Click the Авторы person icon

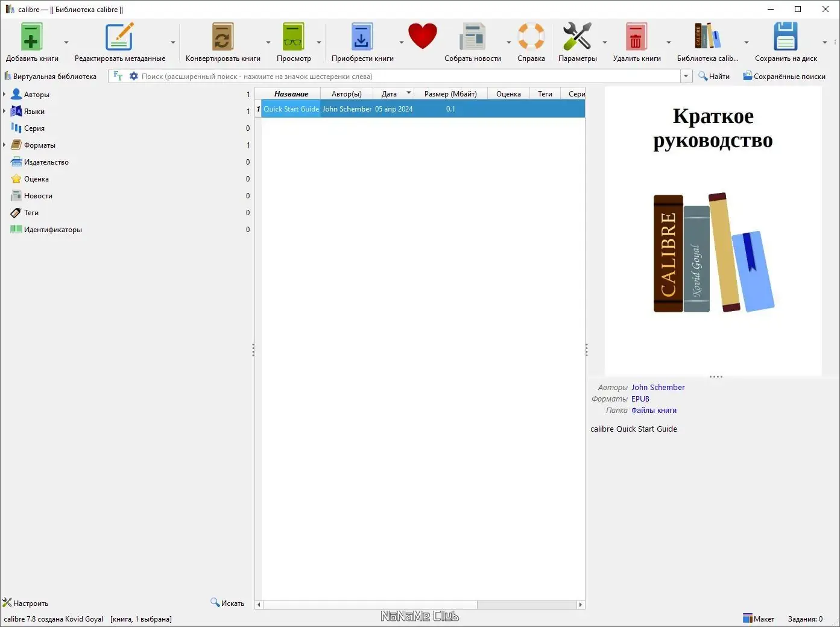click(16, 94)
